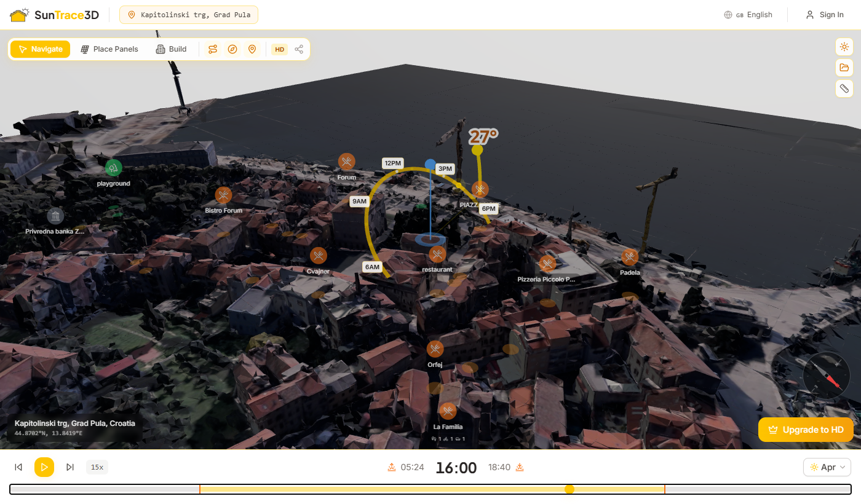
Task: Reset view with the compass widget
Action: tap(827, 375)
